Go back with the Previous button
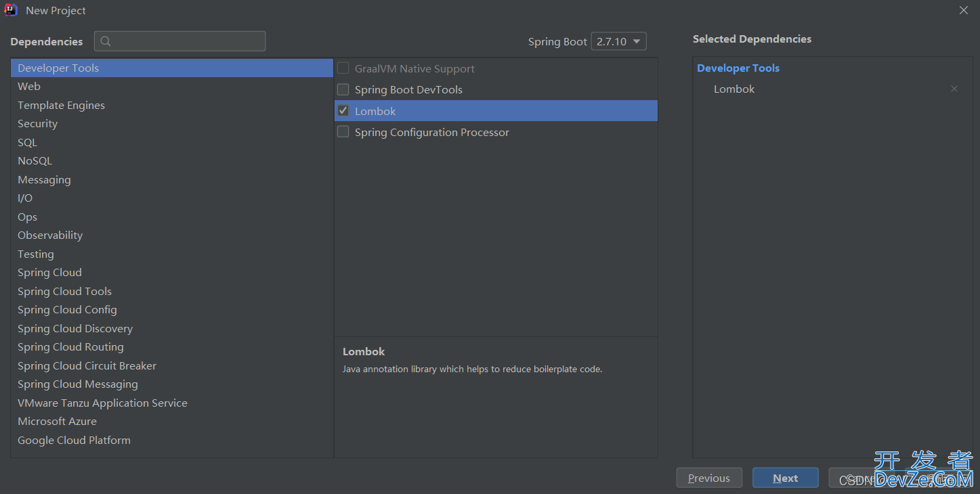Image resolution: width=980 pixels, height=494 pixels. (709, 478)
